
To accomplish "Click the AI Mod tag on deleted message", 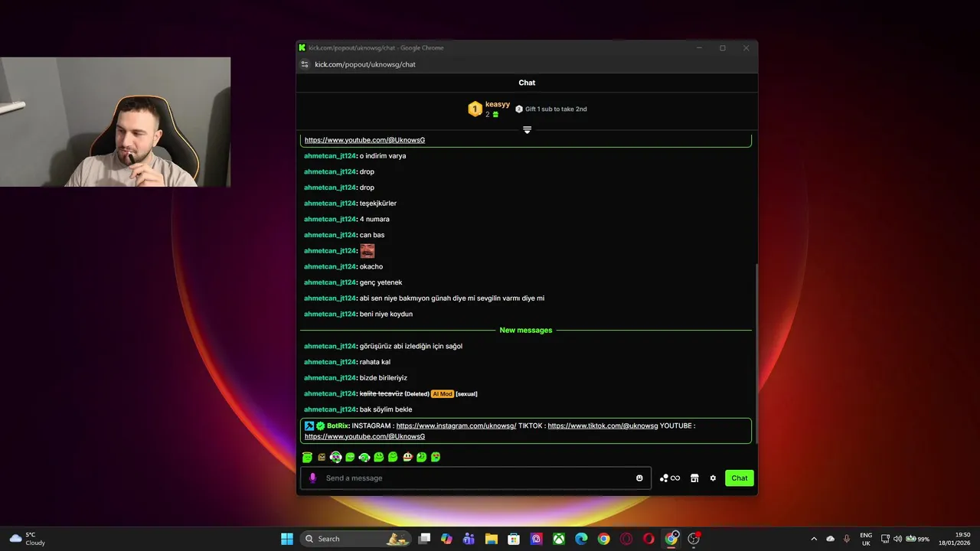I will [442, 393].
